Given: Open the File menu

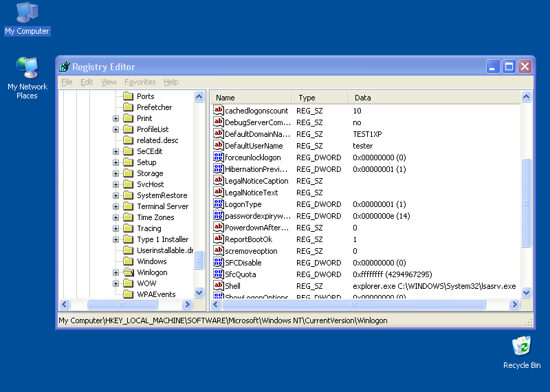Looking at the screenshot, I should tap(67, 82).
